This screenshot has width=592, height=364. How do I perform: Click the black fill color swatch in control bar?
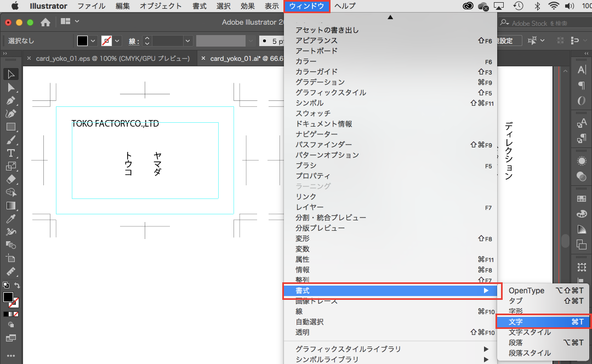[82, 41]
